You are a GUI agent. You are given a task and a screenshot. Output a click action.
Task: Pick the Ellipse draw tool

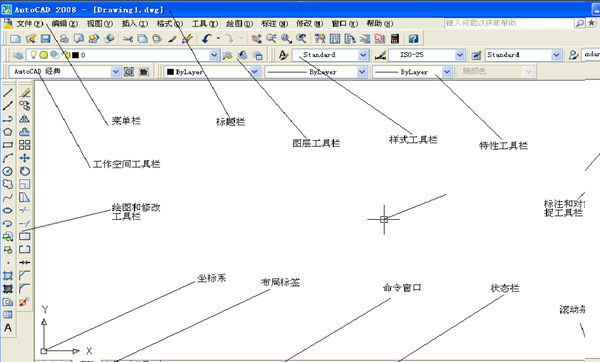click(8, 210)
